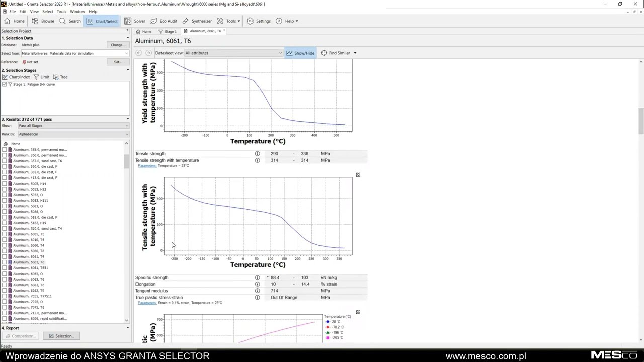The height and width of the screenshot is (362, 644).
Task: Add a Limit selection stage
Action: coord(41,77)
